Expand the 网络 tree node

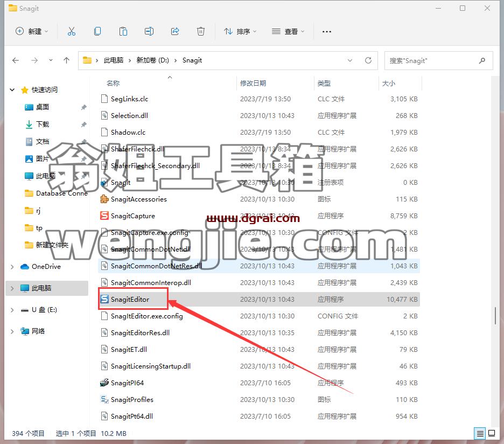point(12,331)
